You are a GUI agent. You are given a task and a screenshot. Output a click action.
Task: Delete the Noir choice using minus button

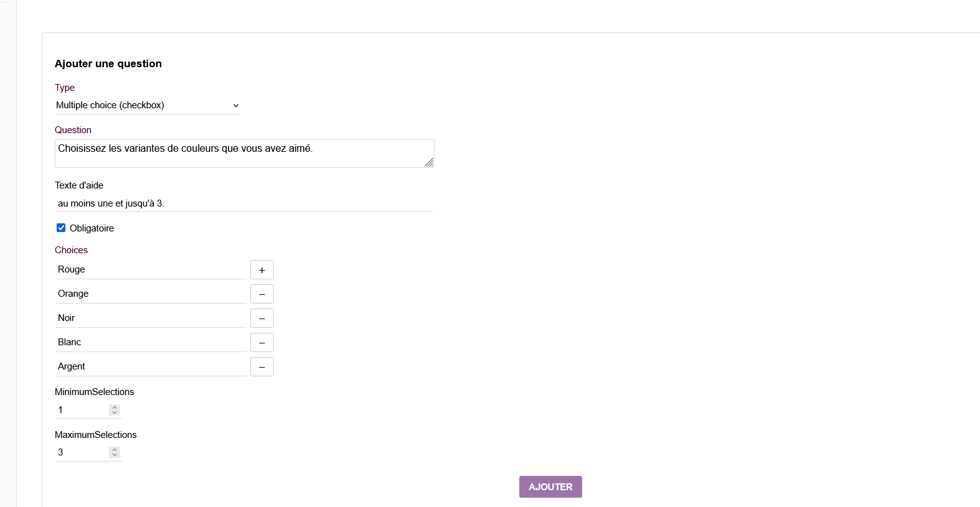(x=261, y=319)
